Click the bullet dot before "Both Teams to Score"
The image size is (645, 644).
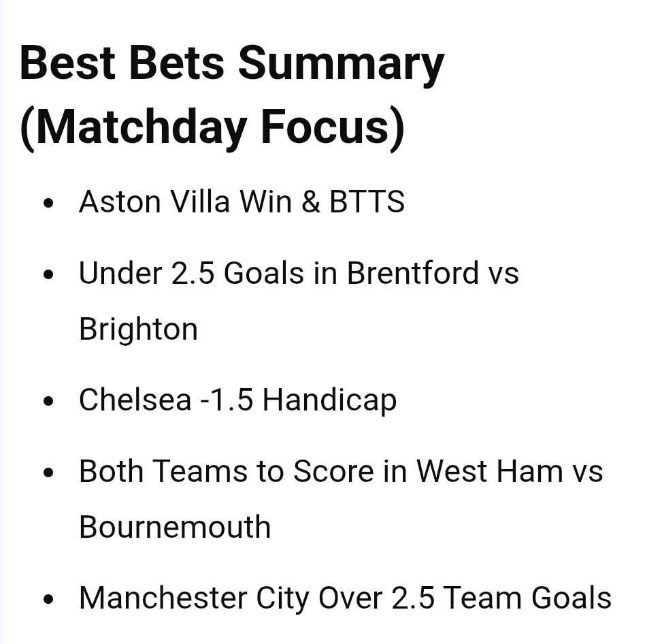[x=48, y=472]
